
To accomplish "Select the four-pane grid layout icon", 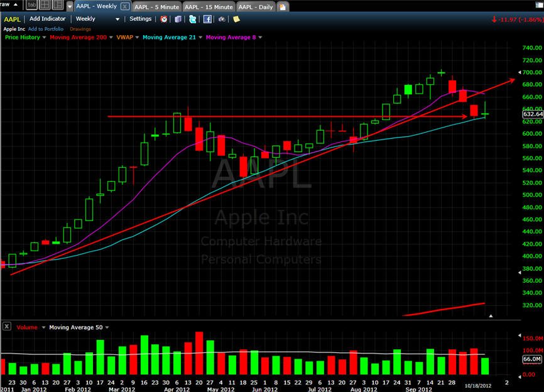I will [x=45, y=5].
